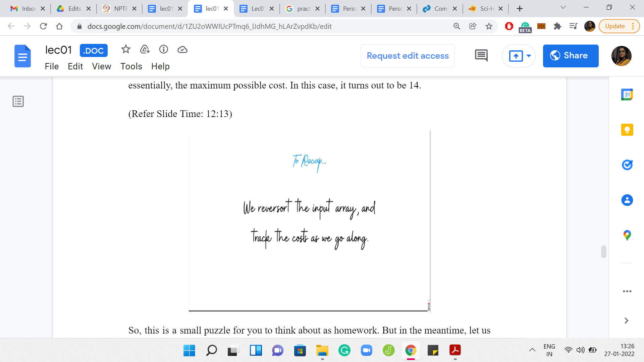The height and width of the screenshot is (362, 644).
Task: Open Zoom app from taskbar
Action: (366, 351)
